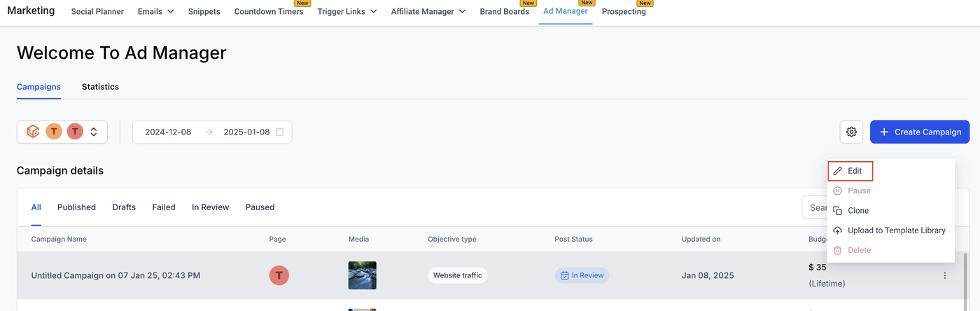The image size is (980, 311).
Task: Open Brand Boards page
Action: tap(505, 11)
